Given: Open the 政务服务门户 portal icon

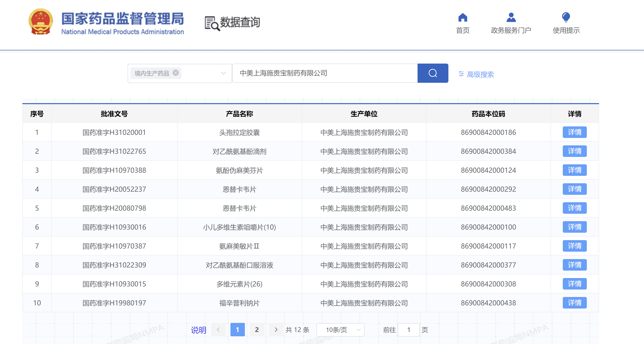Looking at the screenshot, I should coord(511,17).
